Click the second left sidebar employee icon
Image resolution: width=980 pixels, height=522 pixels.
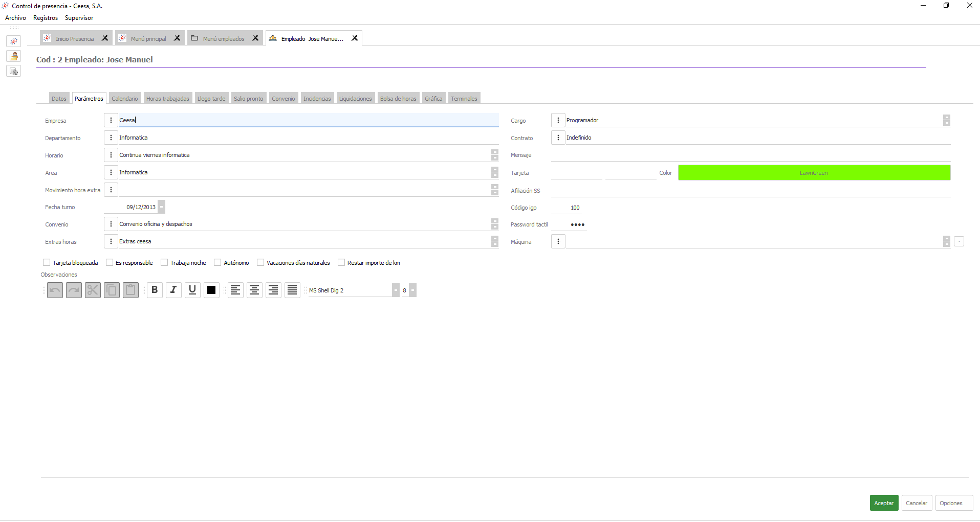14,56
